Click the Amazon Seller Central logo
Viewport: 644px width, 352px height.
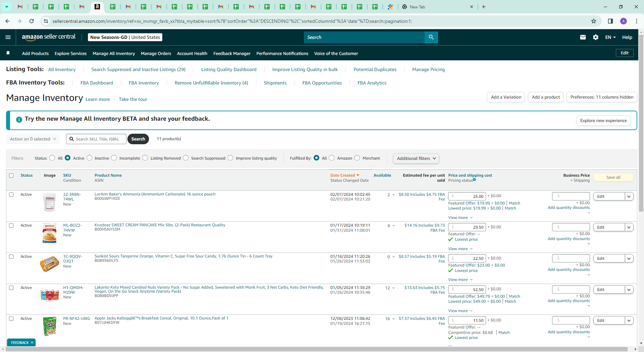(49, 37)
